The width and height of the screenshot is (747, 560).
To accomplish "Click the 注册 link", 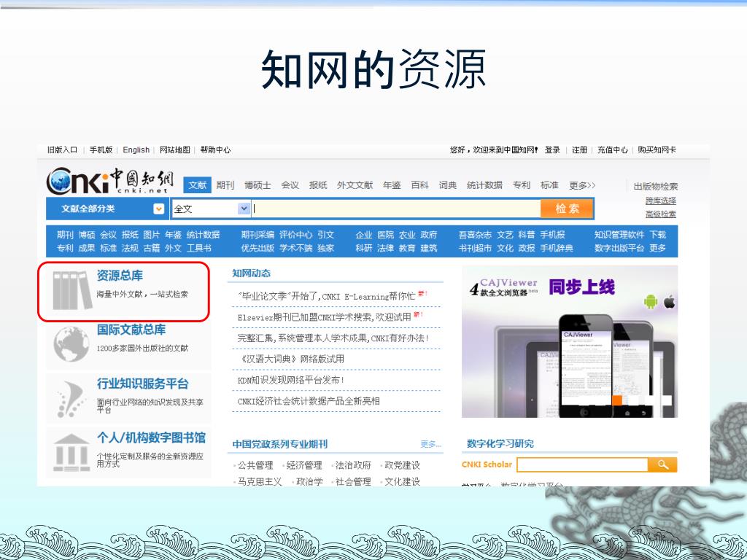I will 579,149.
